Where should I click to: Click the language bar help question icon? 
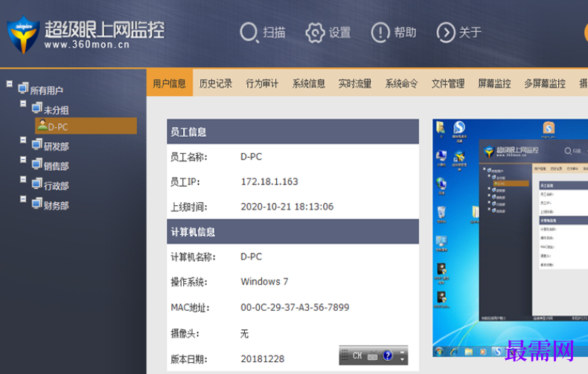pyautogui.click(x=388, y=355)
